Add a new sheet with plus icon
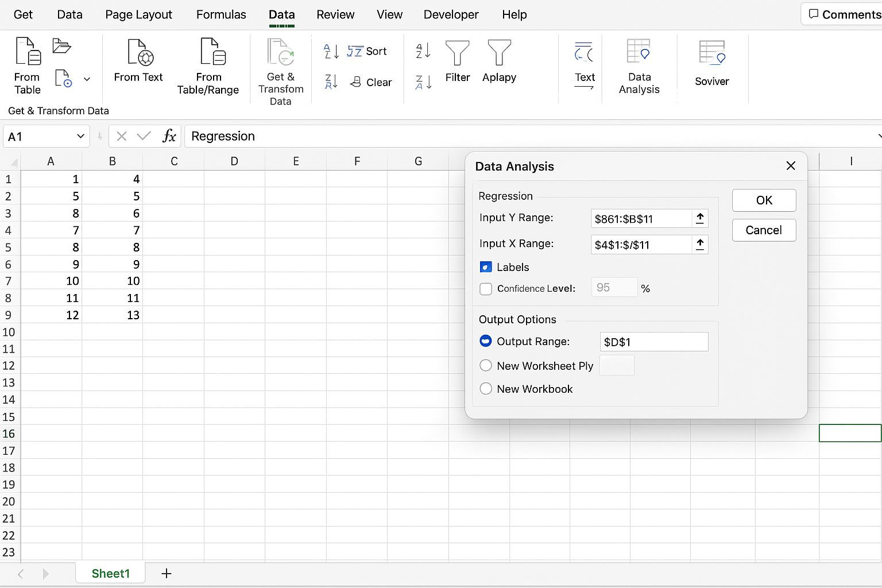This screenshot has height=588, width=882. coord(167,573)
